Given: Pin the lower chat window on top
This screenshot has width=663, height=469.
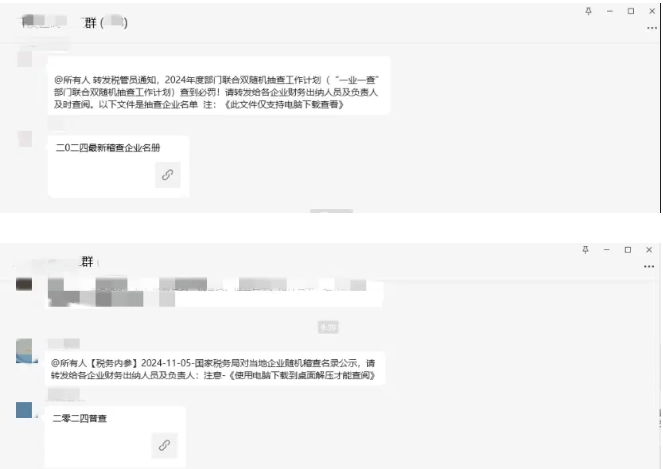Looking at the screenshot, I should (585, 250).
